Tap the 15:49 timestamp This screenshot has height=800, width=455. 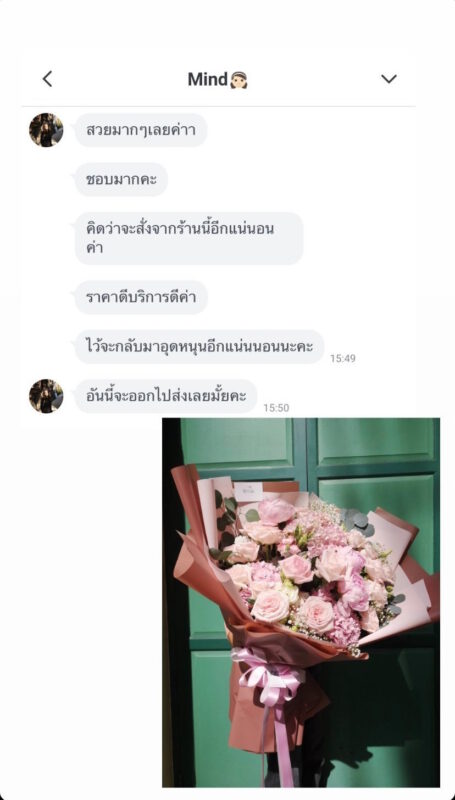(343, 359)
